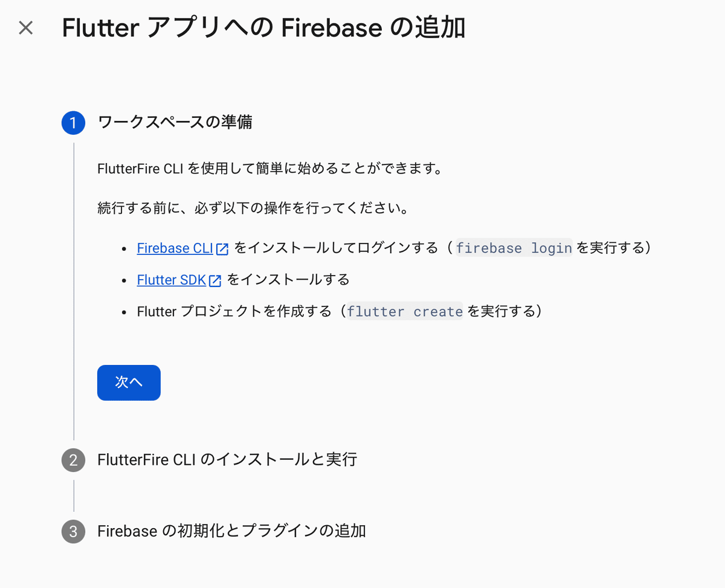Click the step 2 numbered circle
The width and height of the screenshot is (725, 588).
[73, 460]
